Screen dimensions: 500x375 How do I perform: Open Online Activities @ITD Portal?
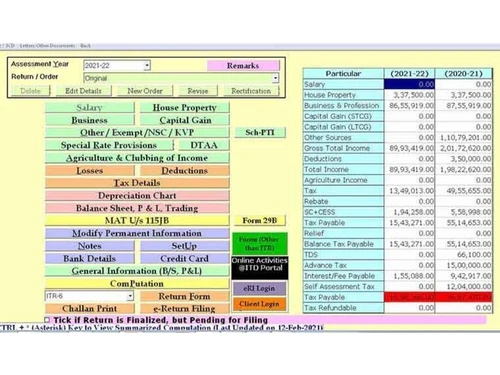(x=259, y=268)
